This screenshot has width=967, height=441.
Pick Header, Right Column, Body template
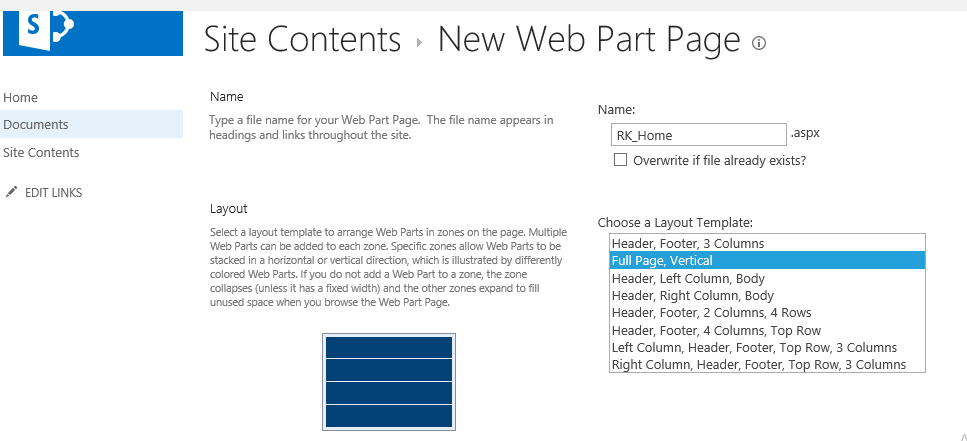(x=692, y=296)
